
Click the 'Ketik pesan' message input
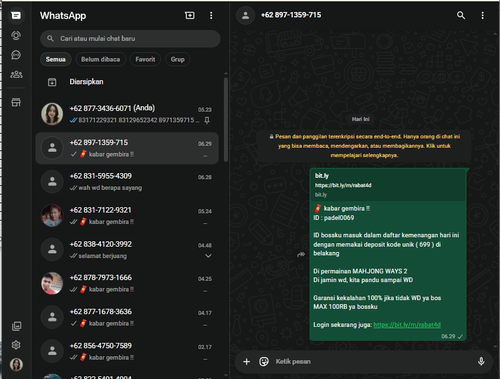[373, 362]
